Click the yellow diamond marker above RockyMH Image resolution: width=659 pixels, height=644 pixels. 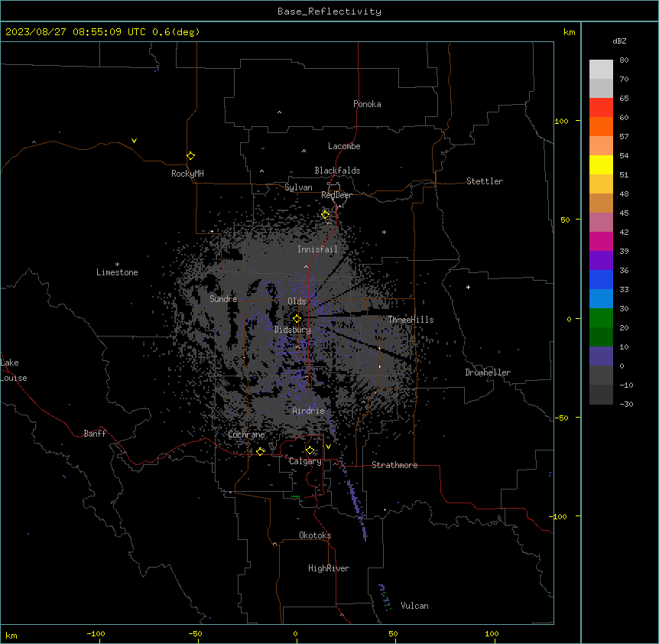(190, 156)
